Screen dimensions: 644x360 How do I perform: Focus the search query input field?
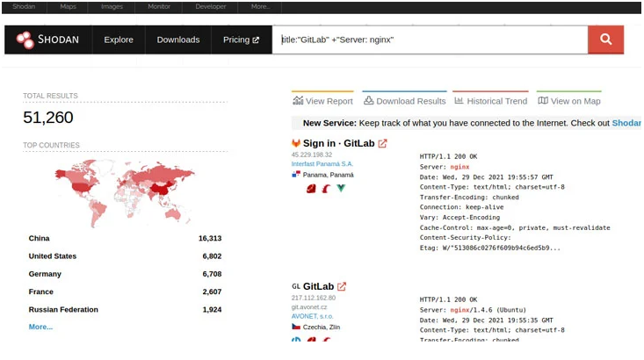pos(430,40)
